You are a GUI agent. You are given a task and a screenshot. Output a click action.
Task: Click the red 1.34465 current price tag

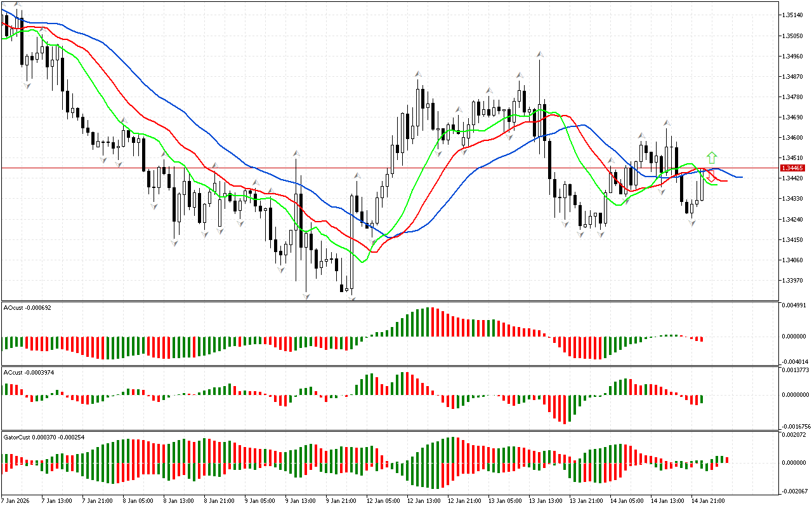point(793,168)
